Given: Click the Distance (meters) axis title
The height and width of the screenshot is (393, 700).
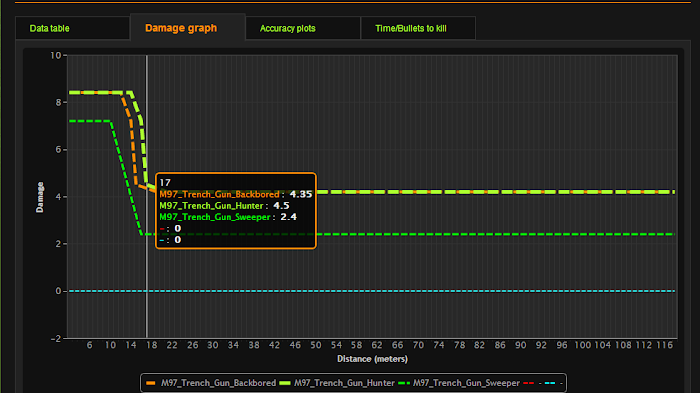Looking at the screenshot, I should click(372, 359).
